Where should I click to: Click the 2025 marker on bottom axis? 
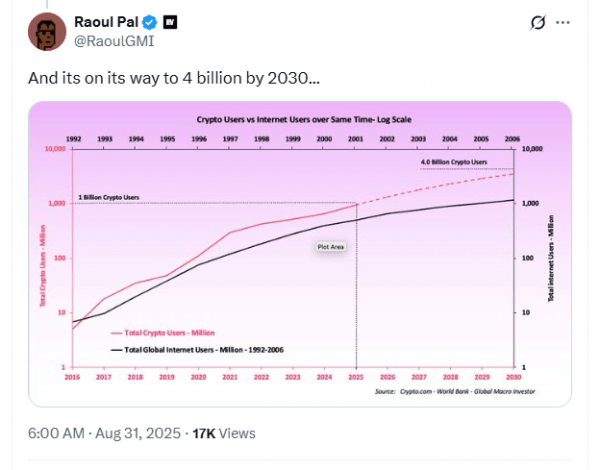click(356, 377)
